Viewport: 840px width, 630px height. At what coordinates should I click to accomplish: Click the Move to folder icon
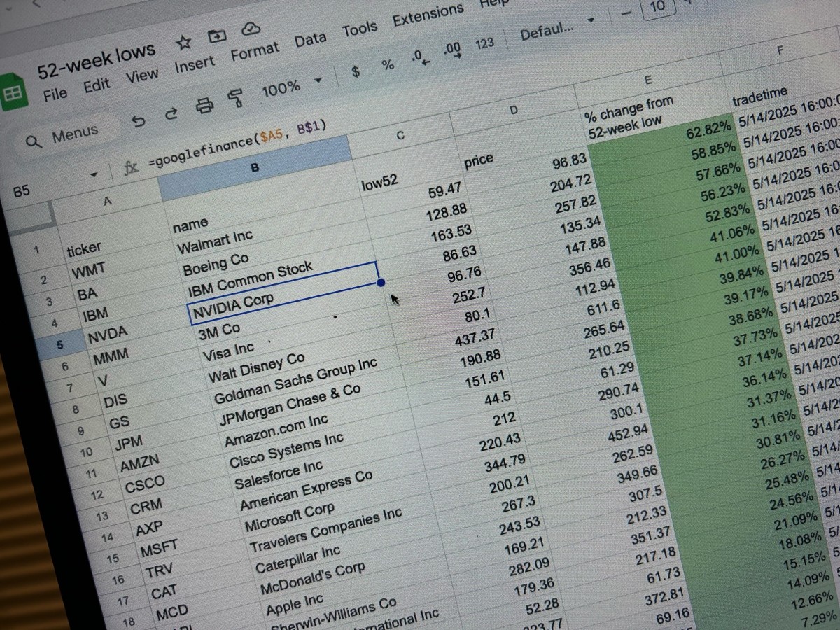pos(217,36)
